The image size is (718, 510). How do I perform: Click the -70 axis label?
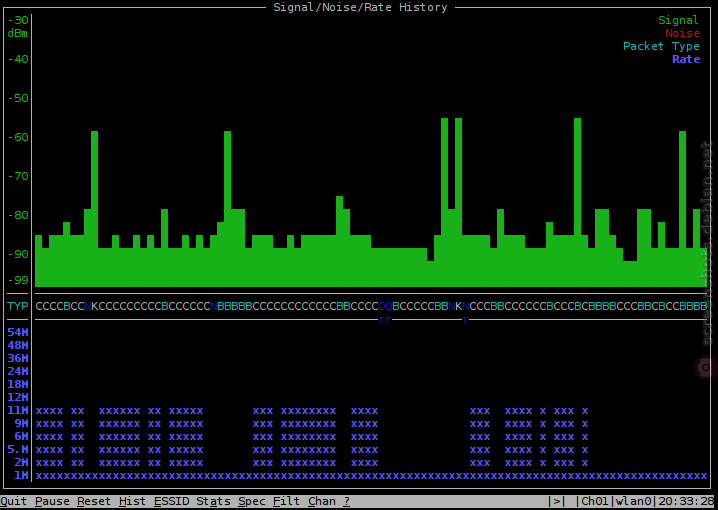(18, 176)
